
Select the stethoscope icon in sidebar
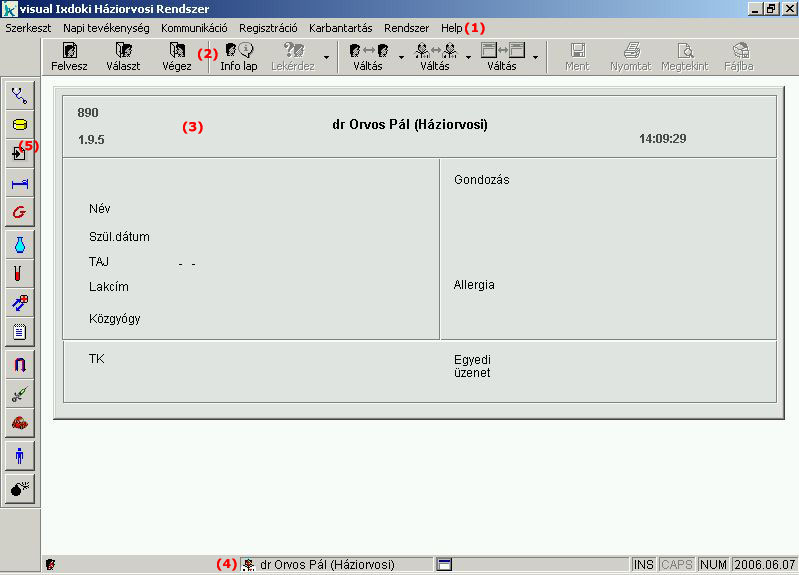(x=19, y=95)
